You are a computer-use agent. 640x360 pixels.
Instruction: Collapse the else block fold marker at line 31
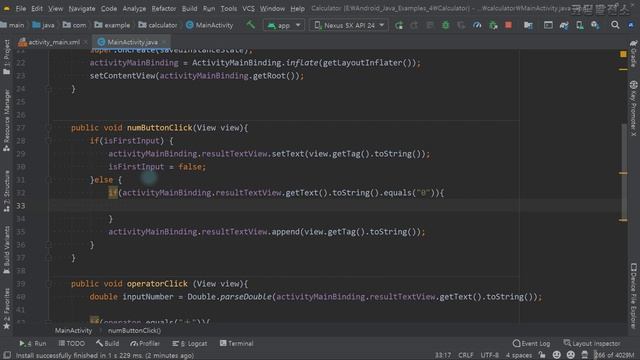click(x=48, y=180)
